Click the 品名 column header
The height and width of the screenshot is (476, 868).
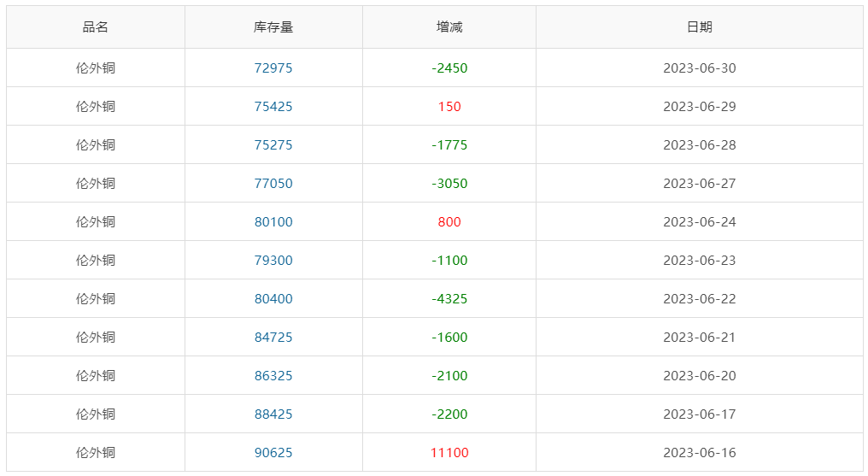pos(95,27)
